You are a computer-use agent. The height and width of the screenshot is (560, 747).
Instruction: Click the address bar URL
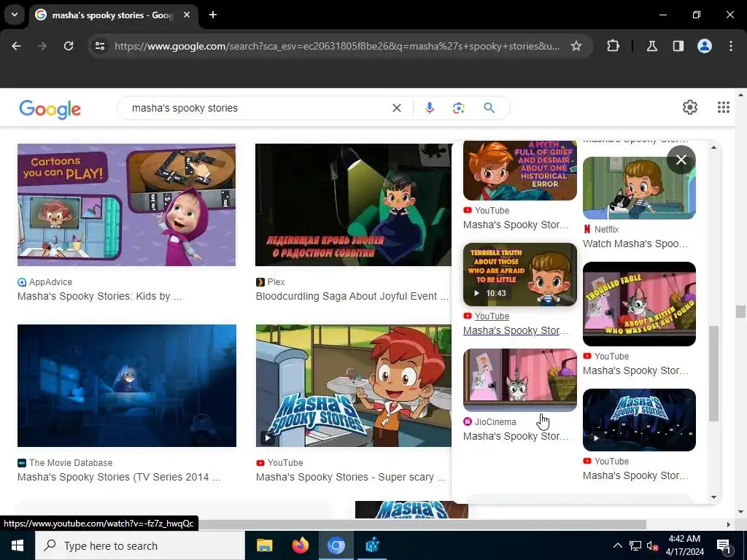(x=337, y=46)
